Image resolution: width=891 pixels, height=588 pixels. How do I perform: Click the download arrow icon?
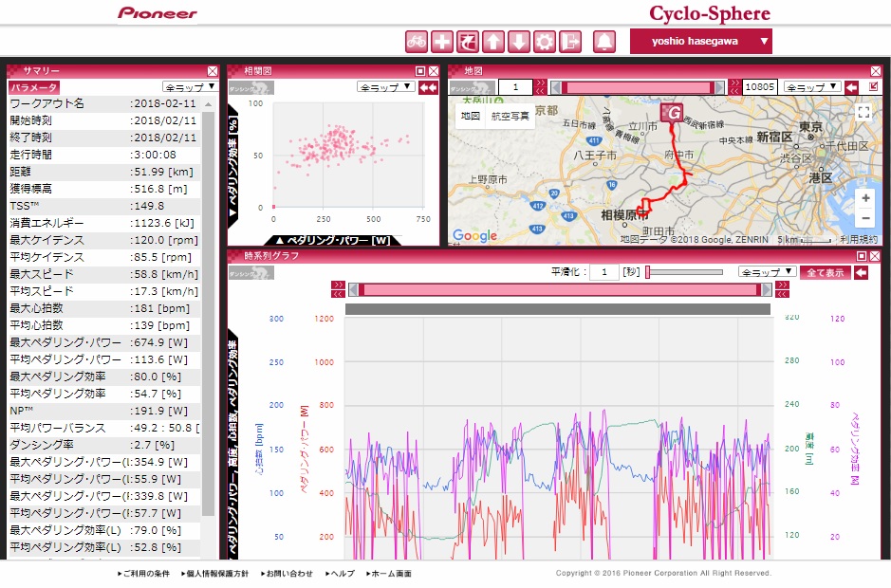(x=519, y=42)
